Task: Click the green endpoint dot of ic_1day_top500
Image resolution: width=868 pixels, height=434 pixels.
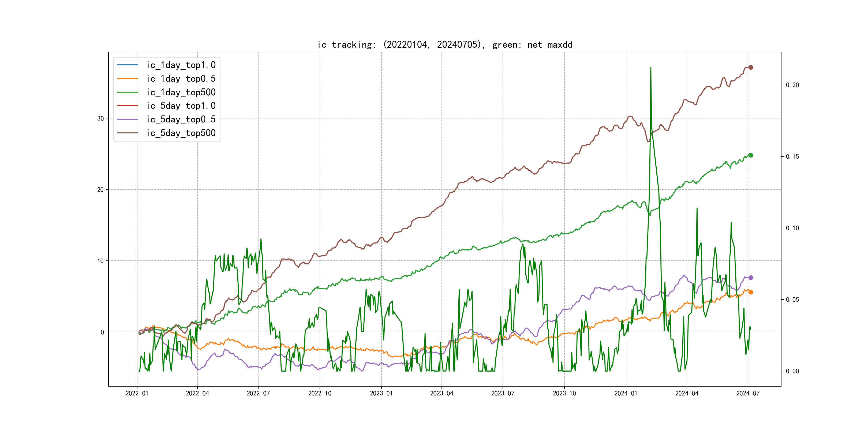Action: [750, 155]
